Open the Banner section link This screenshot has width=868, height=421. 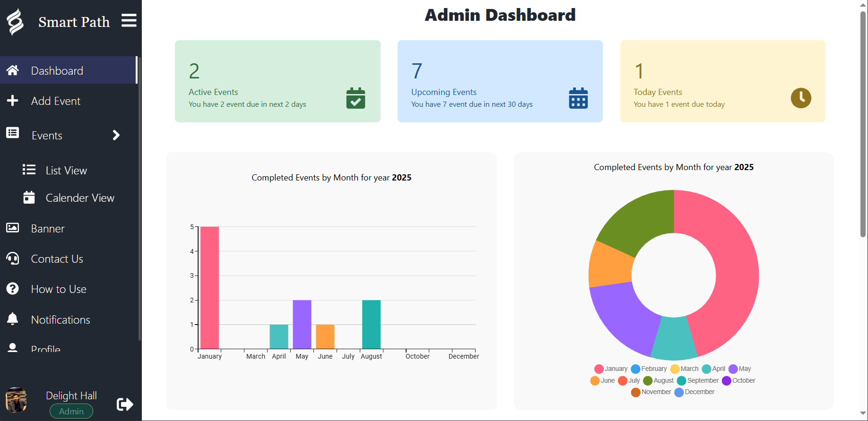[47, 229]
